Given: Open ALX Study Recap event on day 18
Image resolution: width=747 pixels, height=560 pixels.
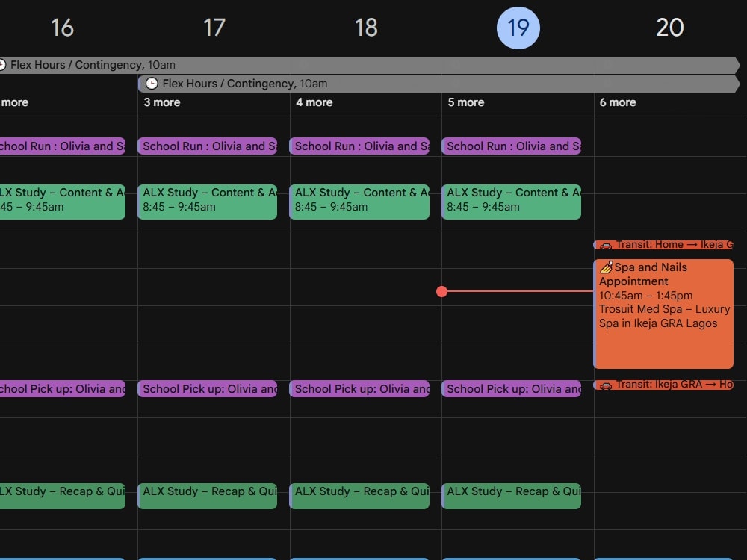Looking at the screenshot, I should [359, 497].
